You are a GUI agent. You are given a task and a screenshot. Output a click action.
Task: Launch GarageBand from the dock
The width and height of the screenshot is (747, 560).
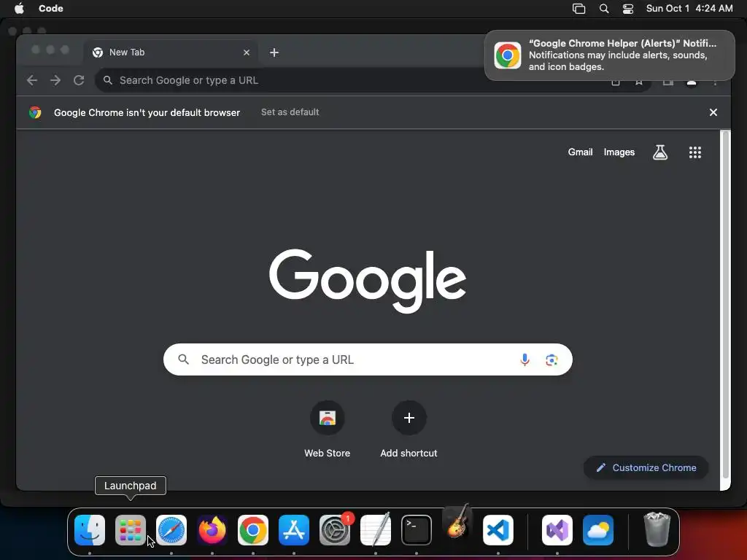tap(457, 522)
